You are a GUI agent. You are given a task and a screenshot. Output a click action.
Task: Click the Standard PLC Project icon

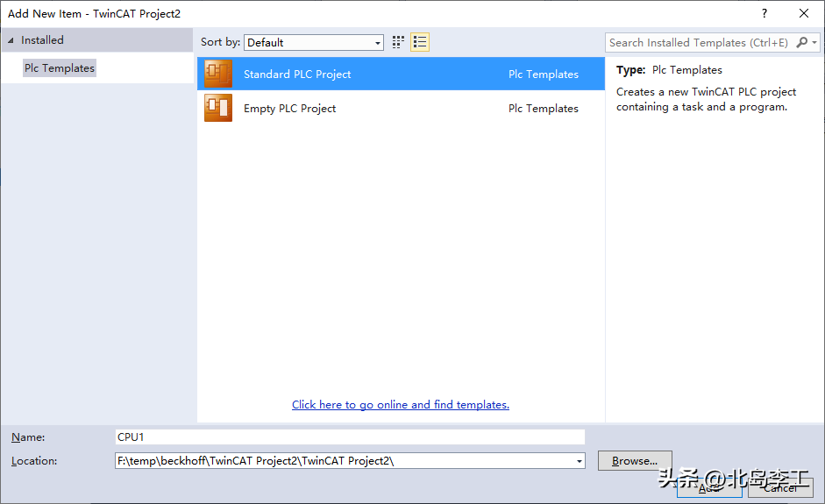click(218, 74)
